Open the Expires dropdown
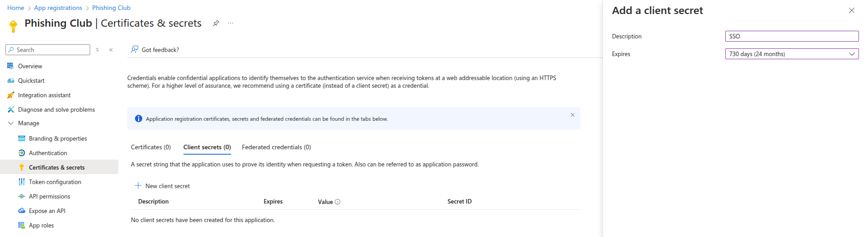The image size is (868, 237). 792,54
